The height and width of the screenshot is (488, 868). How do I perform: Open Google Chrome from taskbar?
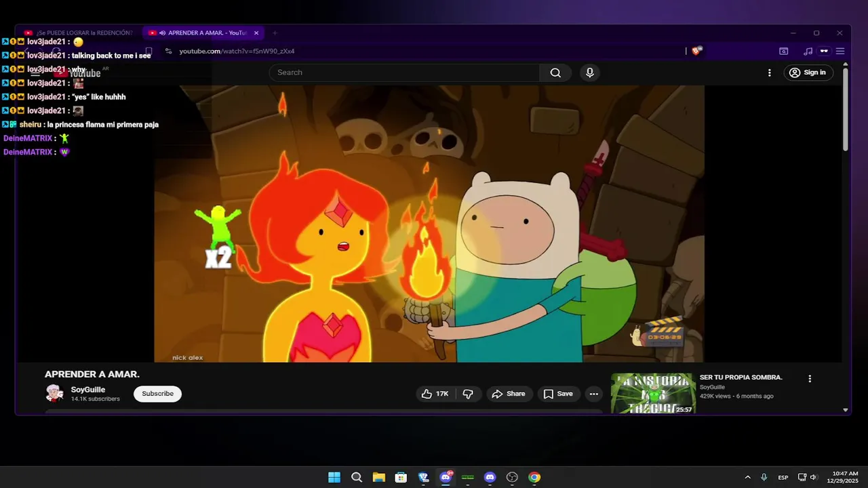coord(534,477)
